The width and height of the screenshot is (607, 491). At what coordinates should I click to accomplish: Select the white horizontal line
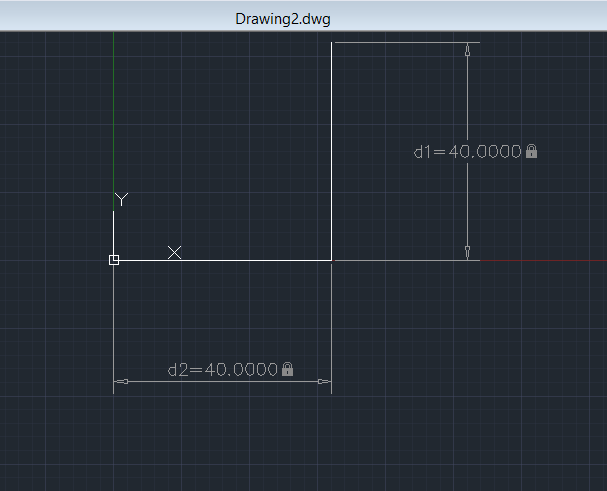pyautogui.click(x=223, y=261)
